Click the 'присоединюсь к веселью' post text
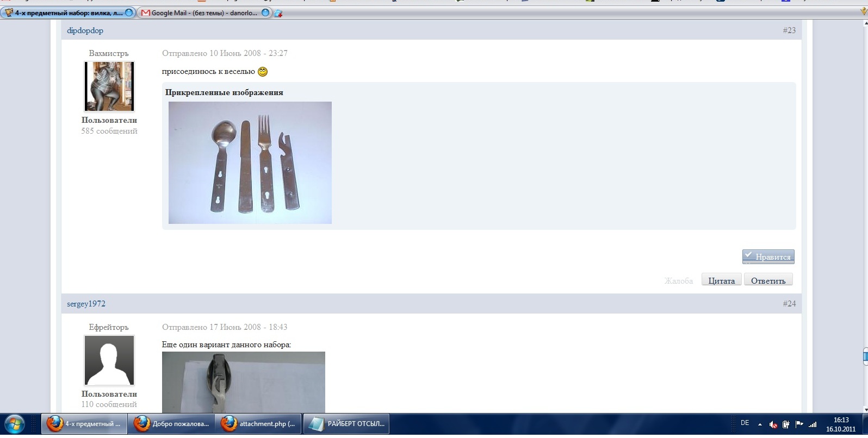The width and height of the screenshot is (868, 438). pos(208,72)
